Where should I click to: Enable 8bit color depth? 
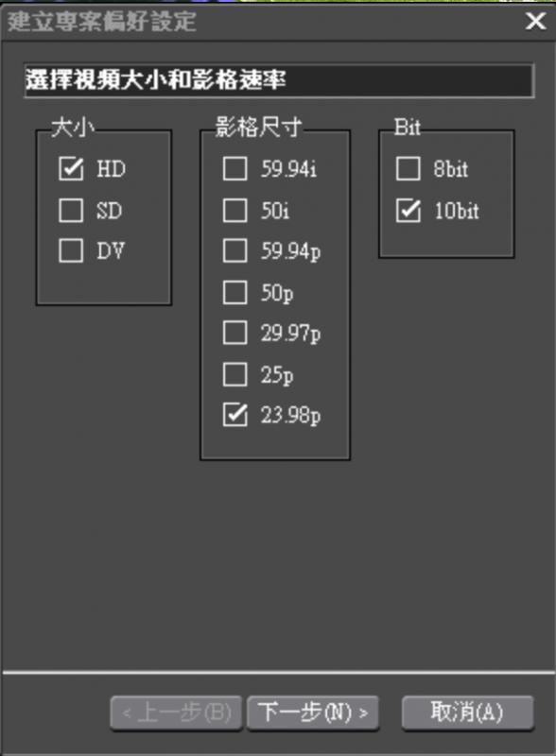[x=408, y=169]
